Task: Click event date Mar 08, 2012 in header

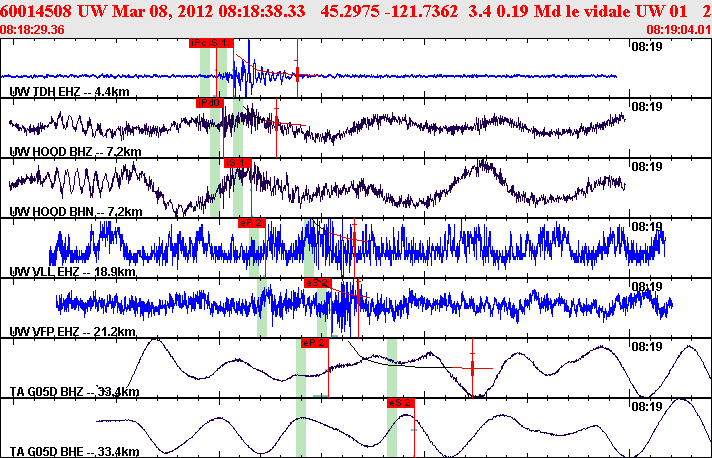Action: [x=163, y=11]
